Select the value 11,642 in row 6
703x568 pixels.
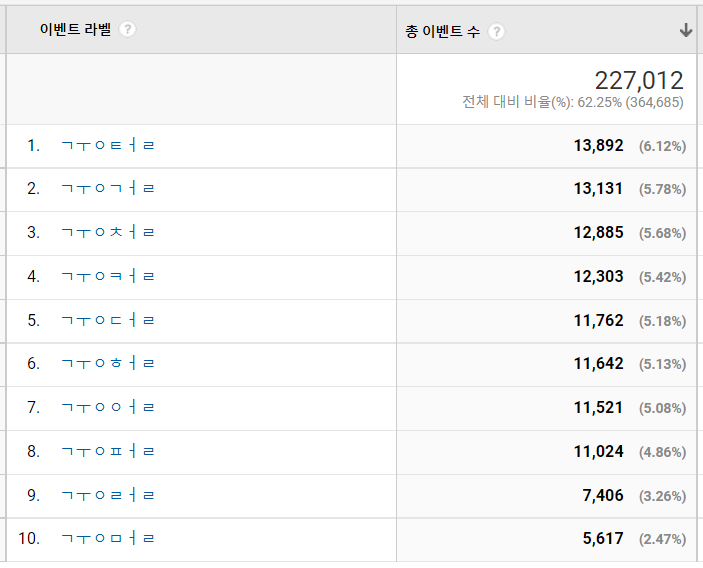click(x=599, y=363)
